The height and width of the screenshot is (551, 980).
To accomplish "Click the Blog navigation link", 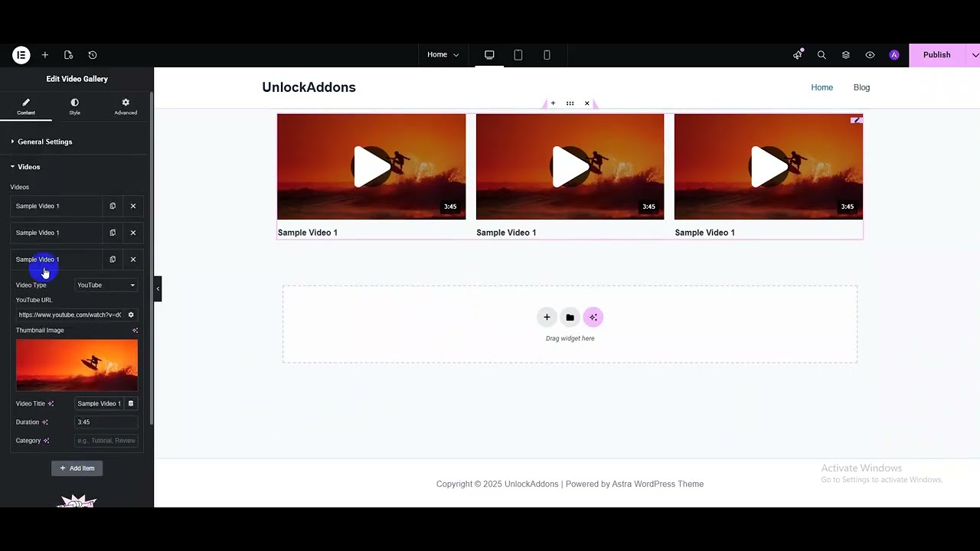I will (861, 87).
